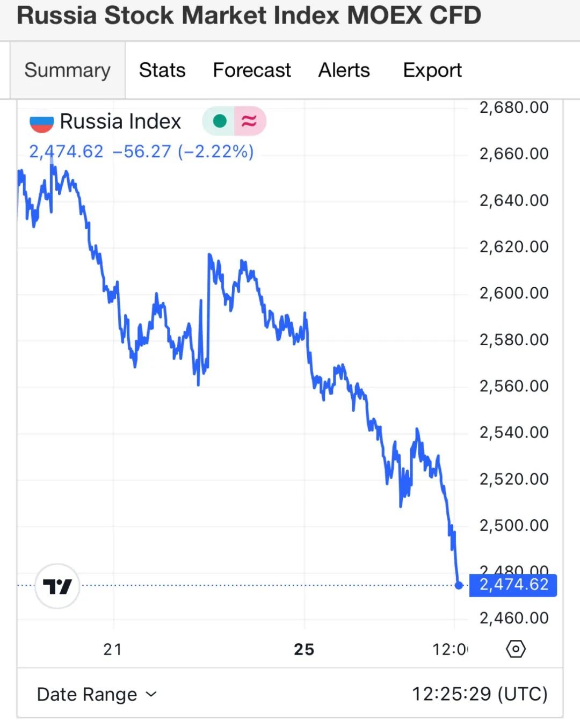Open chart settings hexagon icon
This screenshot has height=728, width=580.
coord(516,649)
